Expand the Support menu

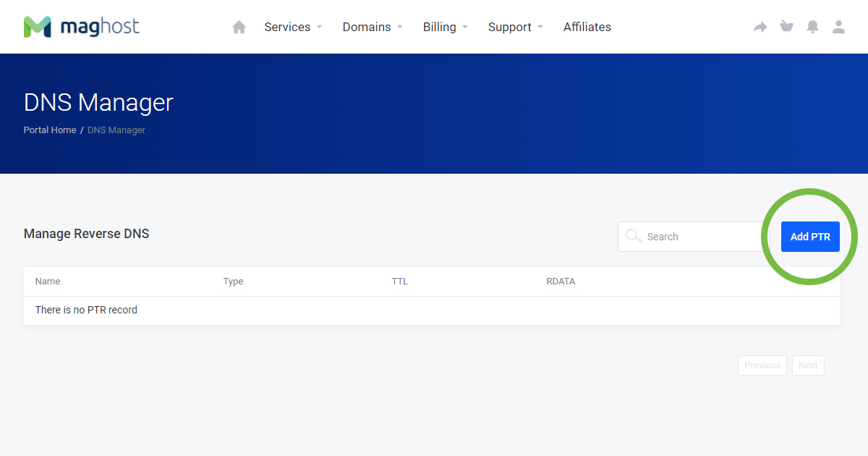pyautogui.click(x=516, y=27)
